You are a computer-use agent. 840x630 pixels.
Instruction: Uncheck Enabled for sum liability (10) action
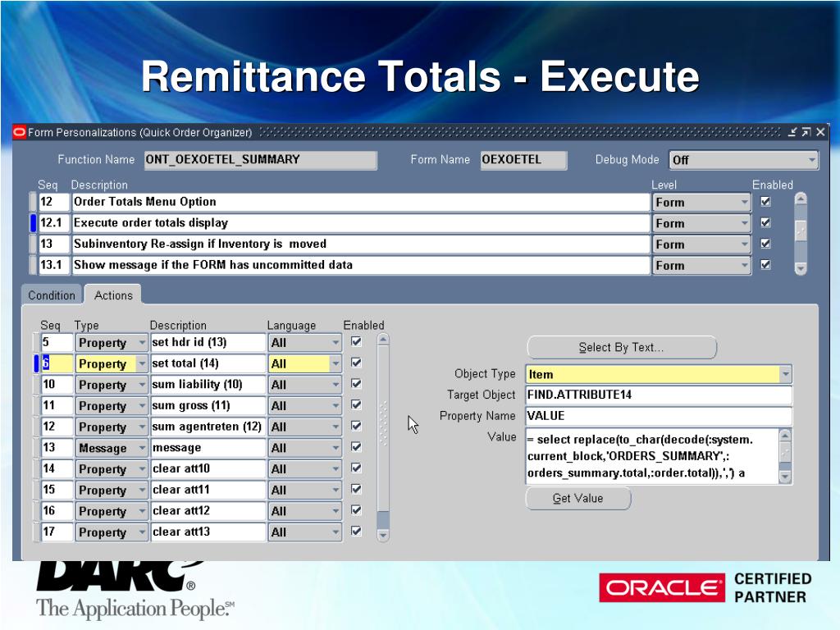[x=356, y=384]
